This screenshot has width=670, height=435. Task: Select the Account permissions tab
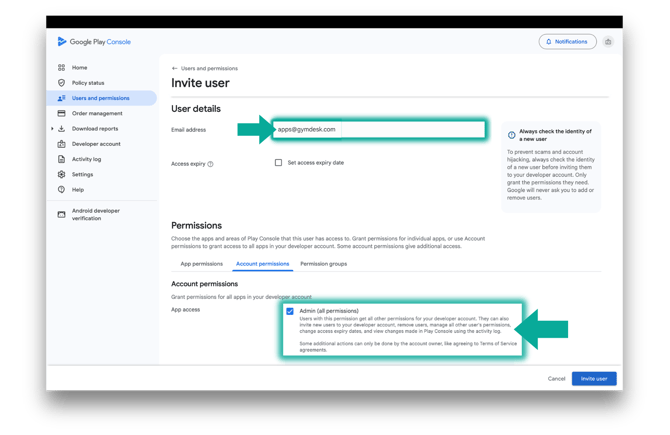click(262, 264)
